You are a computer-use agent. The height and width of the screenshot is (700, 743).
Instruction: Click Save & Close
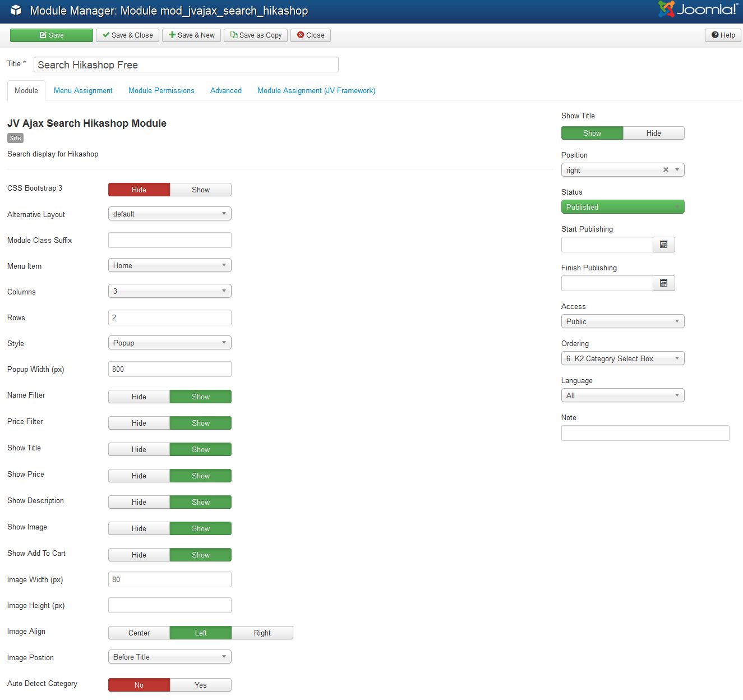coord(128,35)
